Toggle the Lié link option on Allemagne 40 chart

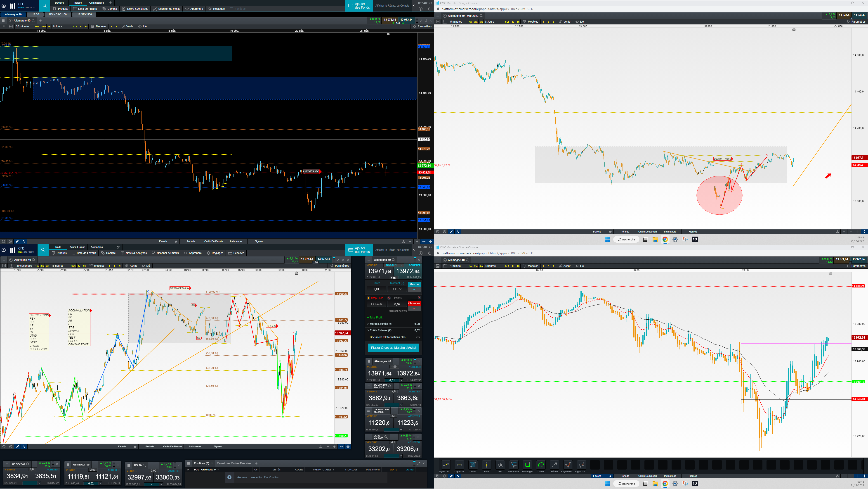pyautogui.click(x=143, y=26)
